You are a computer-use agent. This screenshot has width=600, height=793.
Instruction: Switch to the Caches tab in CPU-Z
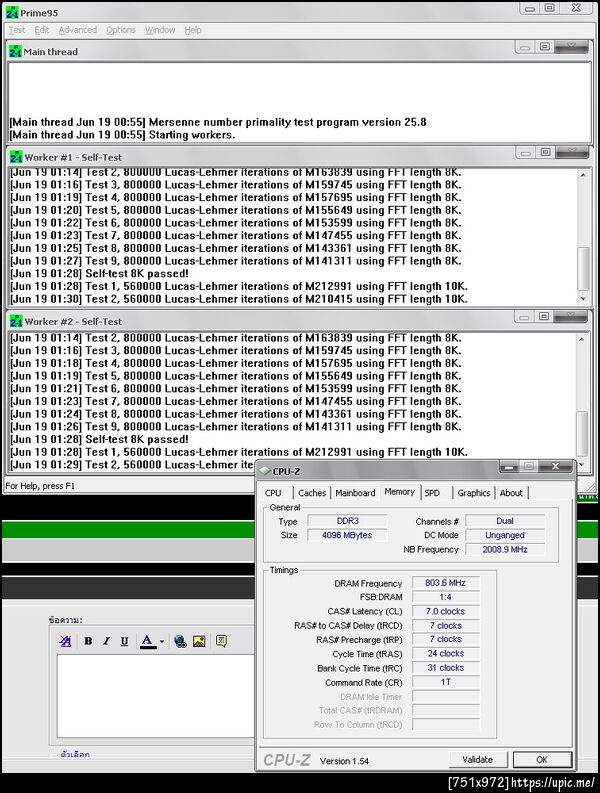coord(312,493)
